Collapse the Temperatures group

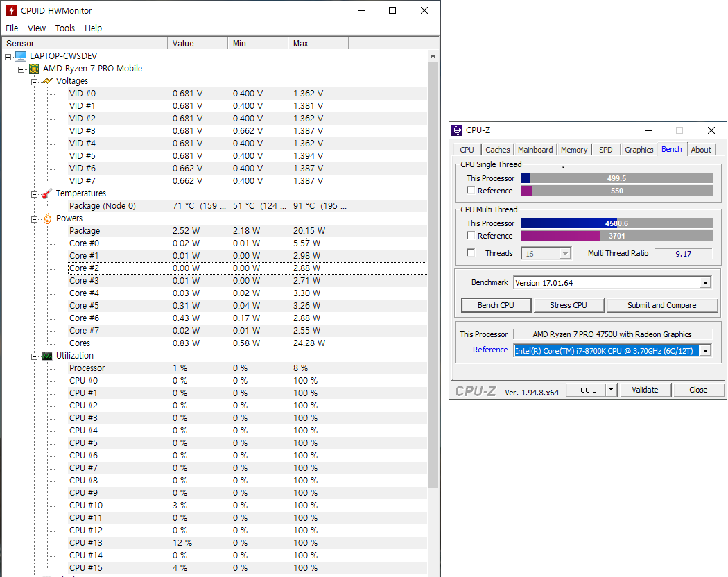[34, 194]
